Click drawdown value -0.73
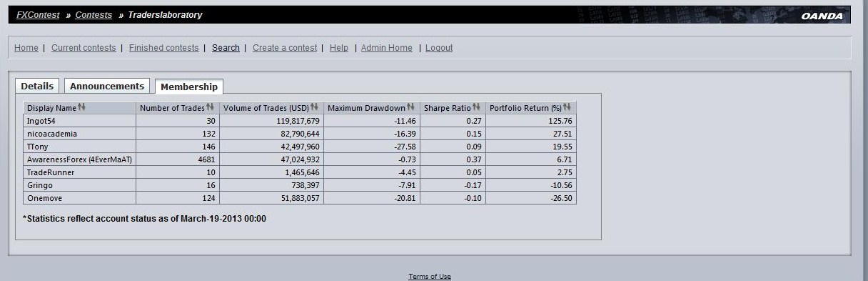This screenshot has height=281, width=868. [x=407, y=159]
